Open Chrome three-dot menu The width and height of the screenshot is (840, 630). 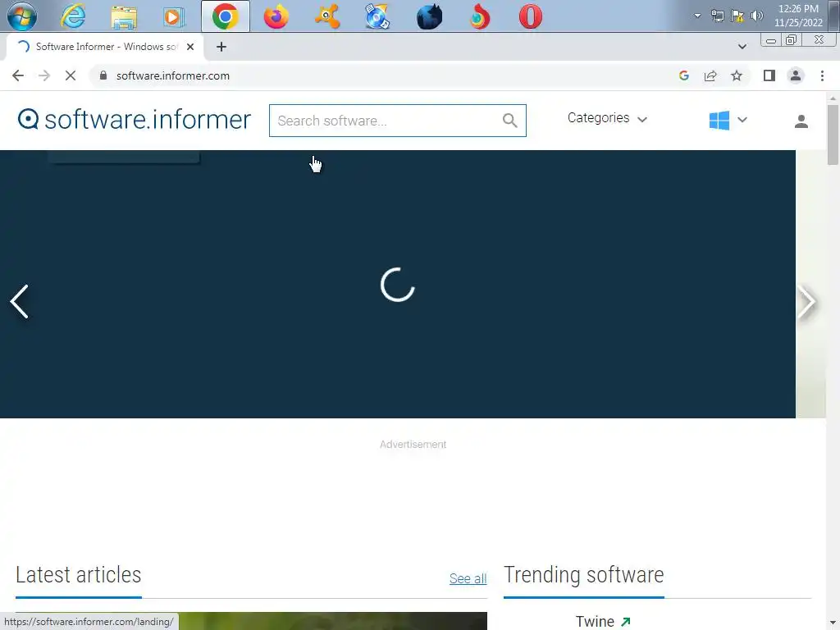(822, 75)
